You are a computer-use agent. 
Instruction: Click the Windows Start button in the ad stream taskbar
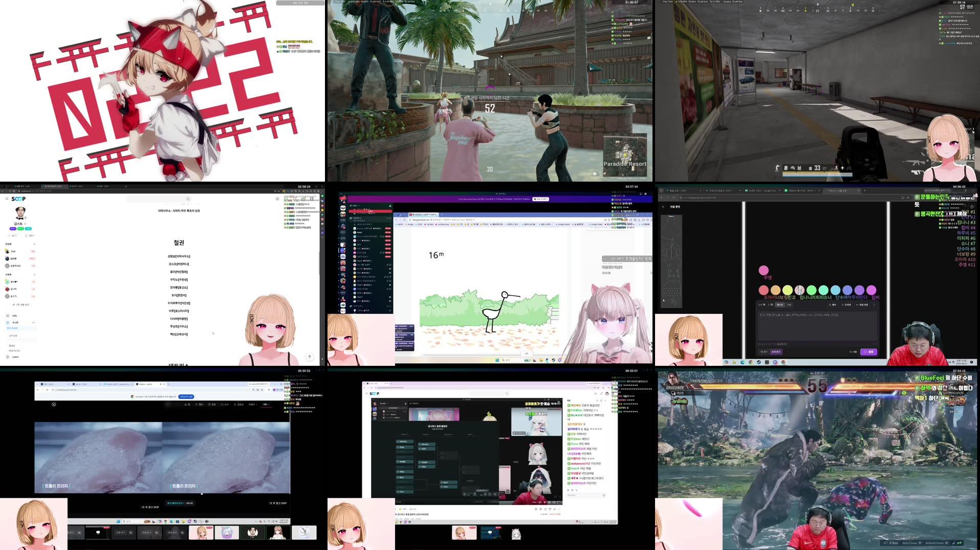[118, 521]
